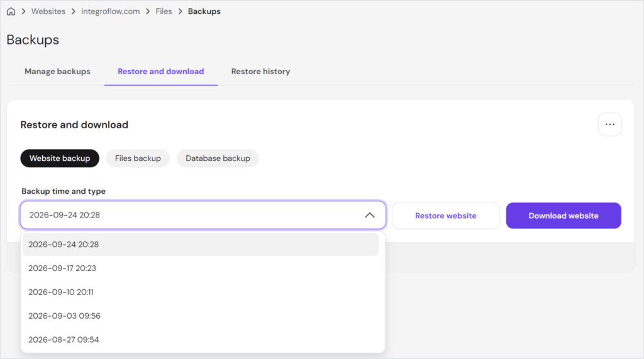This screenshot has height=359, width=644.
Task: Select the Website backup pill
Action: click(60, 158)
